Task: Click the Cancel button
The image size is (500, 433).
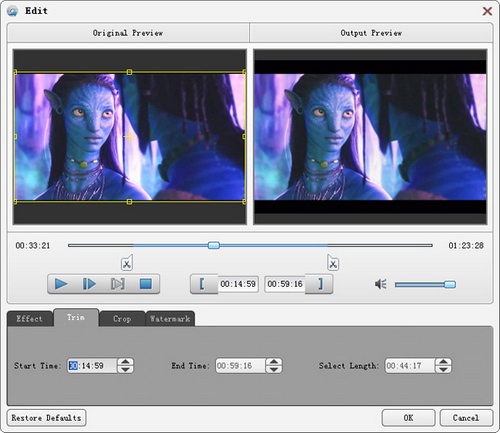Action: pos(466,418)
